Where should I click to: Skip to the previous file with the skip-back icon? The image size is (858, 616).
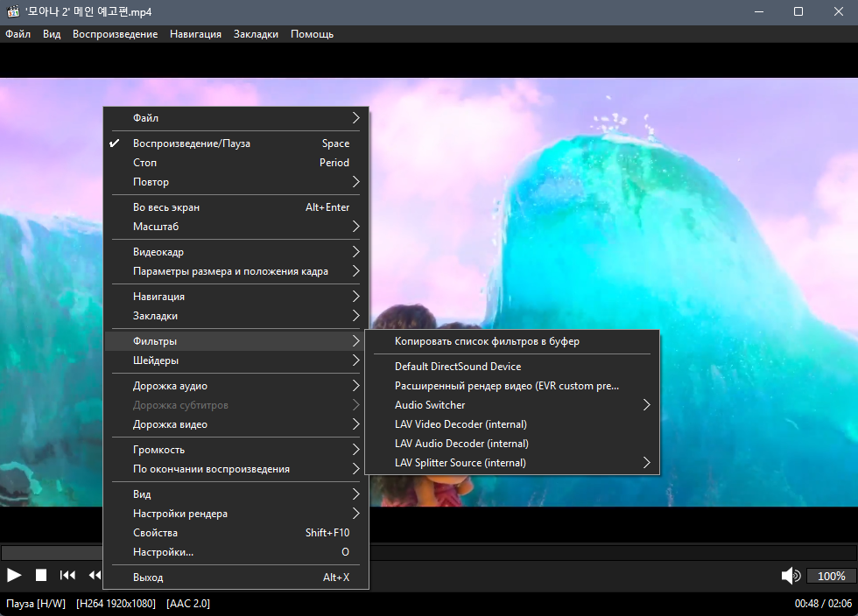coord(67,575)
